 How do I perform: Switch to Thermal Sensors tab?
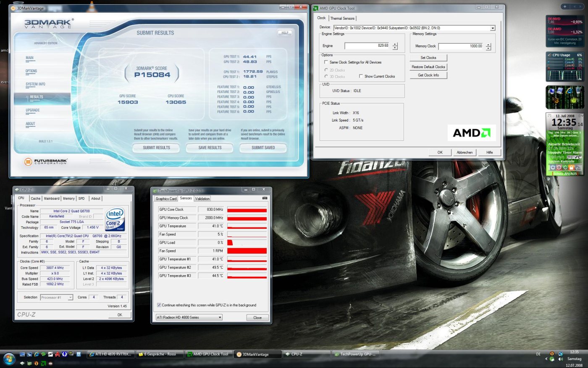342,19
